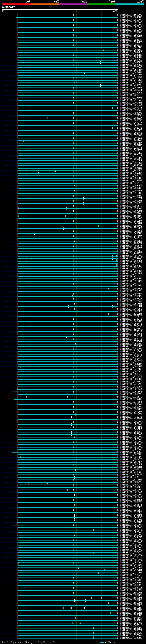Select the UniRef100_Q96TW1 entry
146x644 pixels.
pyautogui.click(x=131, y=226)
